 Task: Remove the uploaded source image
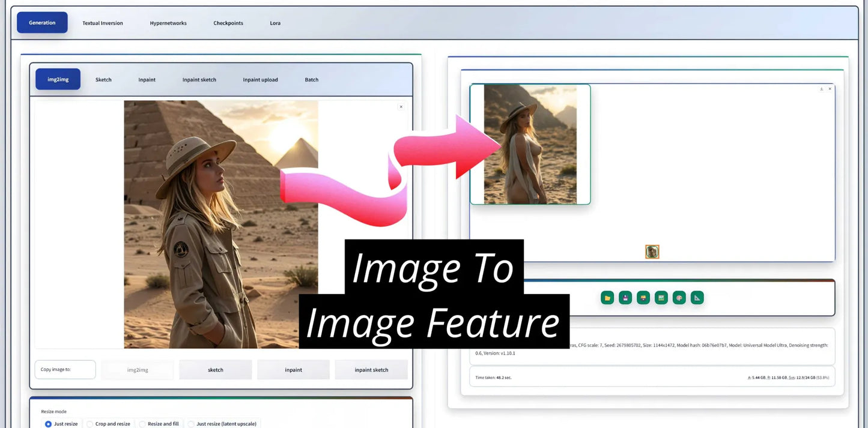(401, 107)
